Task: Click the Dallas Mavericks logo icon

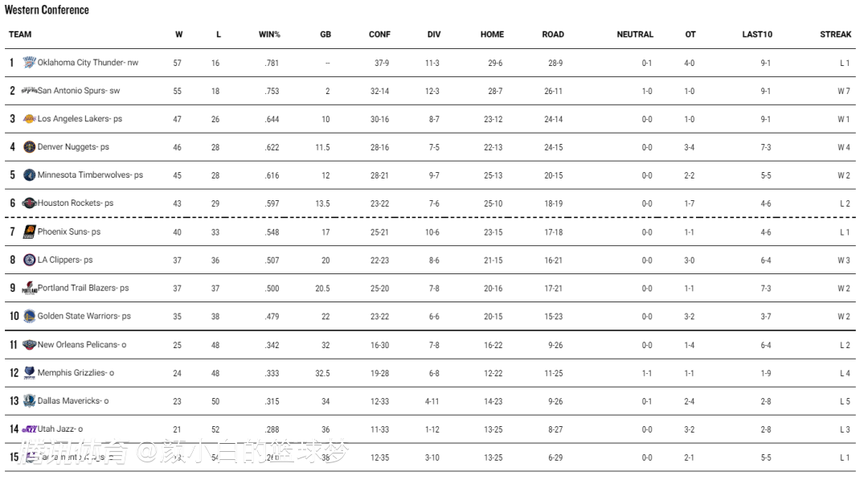Action: coord(30,401)
